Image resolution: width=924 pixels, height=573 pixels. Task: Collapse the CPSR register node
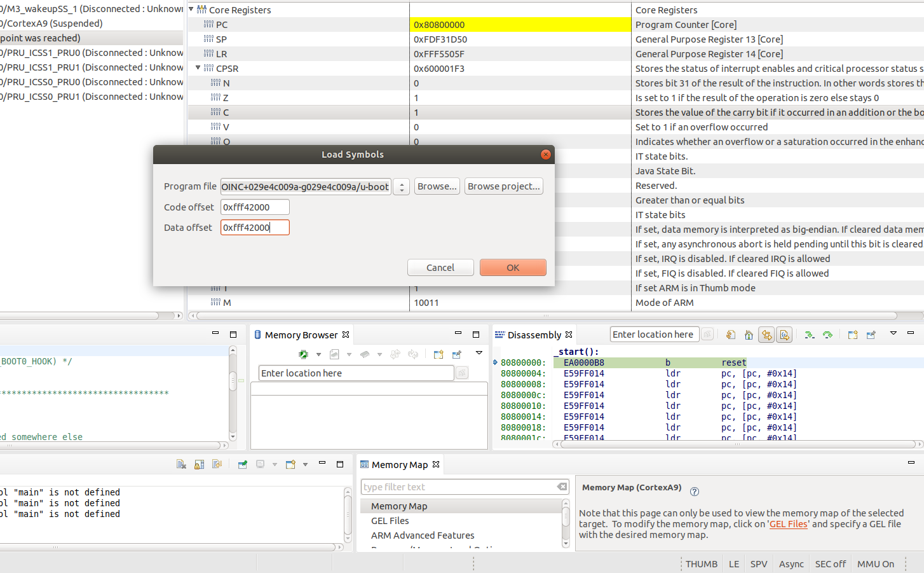[x=198, y=68]
